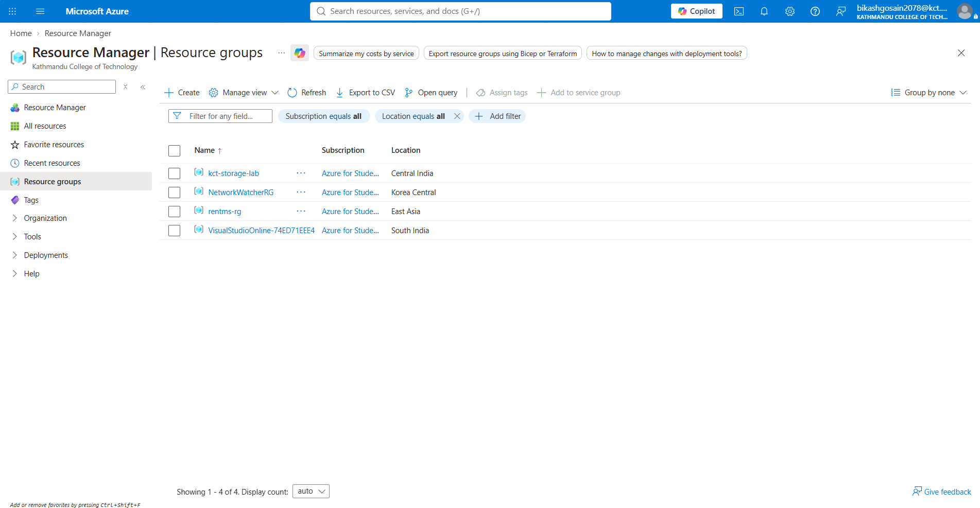Screen dimensions: 980x508
Task: Select the VisualStudioOnline-74ED71EEE4 checkbox
Action: pyautogui.click(x=175, y=231)
